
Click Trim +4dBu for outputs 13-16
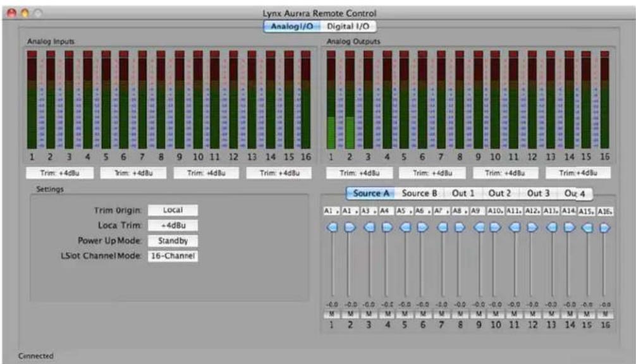pyautogui.click(x=578, y=173)
